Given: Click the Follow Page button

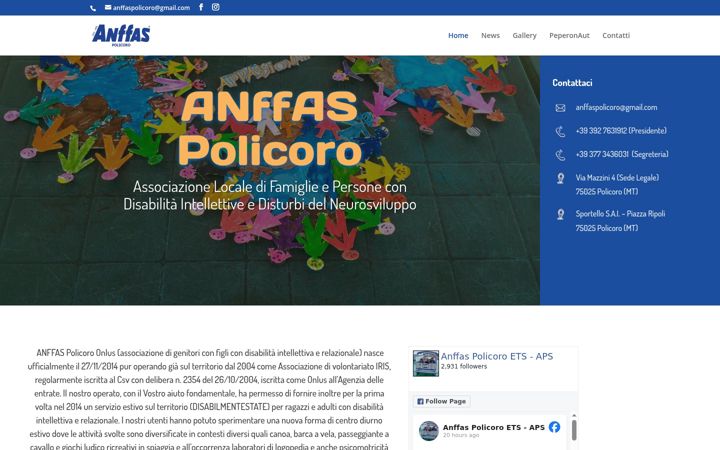Looking at the screenshot, I should 441,401.
